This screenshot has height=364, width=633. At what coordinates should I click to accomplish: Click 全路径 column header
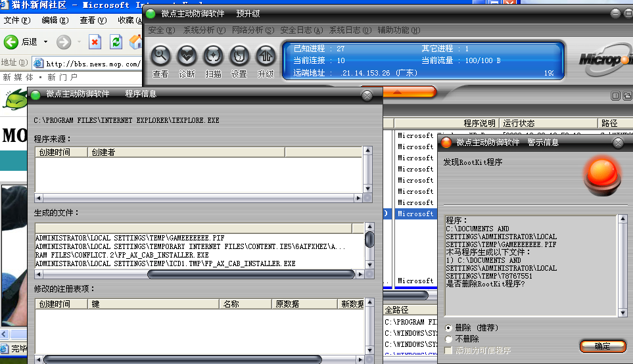[410, 309]
